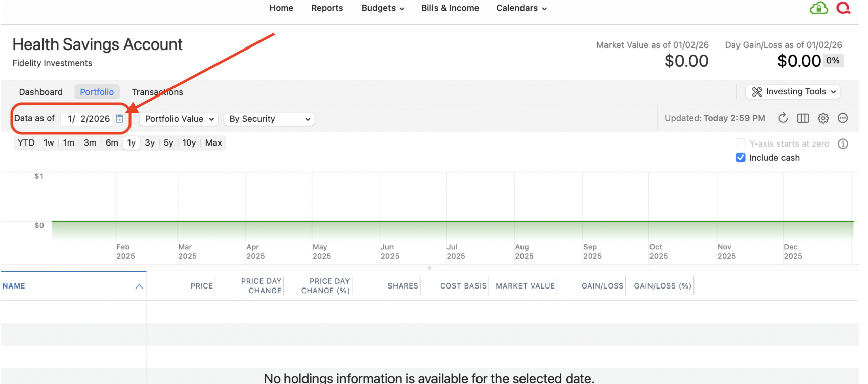Open portfolio settings gear

[x=823, y=118]
